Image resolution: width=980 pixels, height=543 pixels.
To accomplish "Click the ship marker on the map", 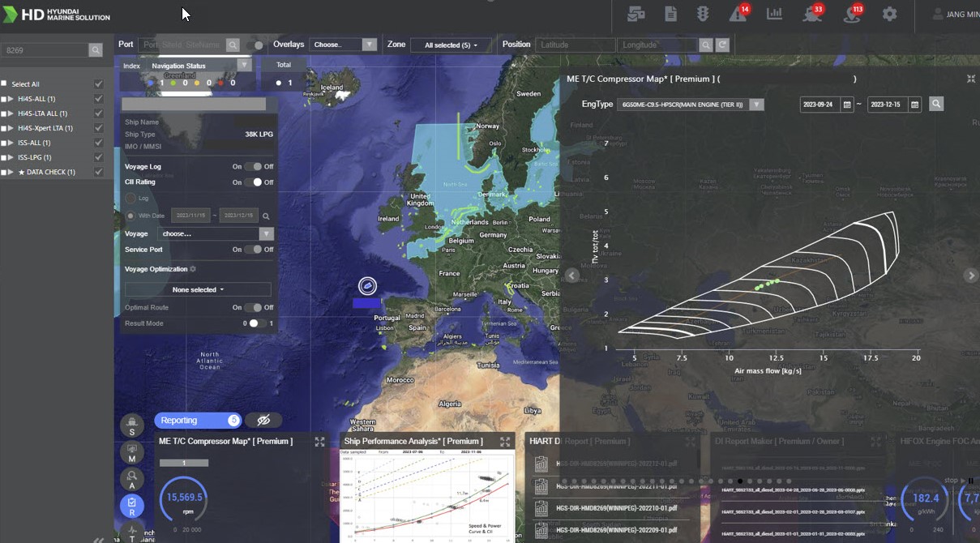I will (x=367, y=286).
